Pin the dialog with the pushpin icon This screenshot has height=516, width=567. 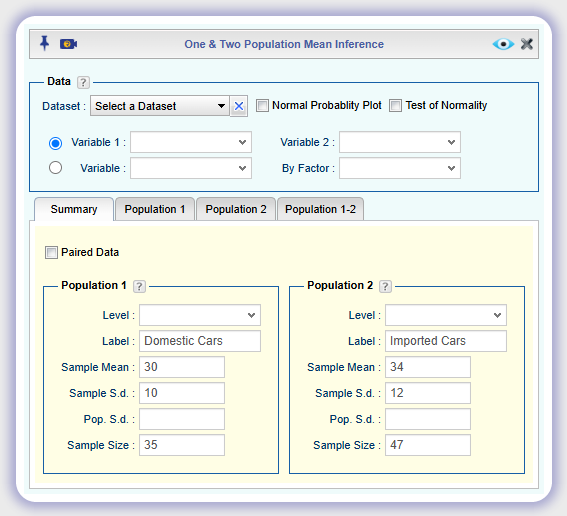click(x=44, y=43)
